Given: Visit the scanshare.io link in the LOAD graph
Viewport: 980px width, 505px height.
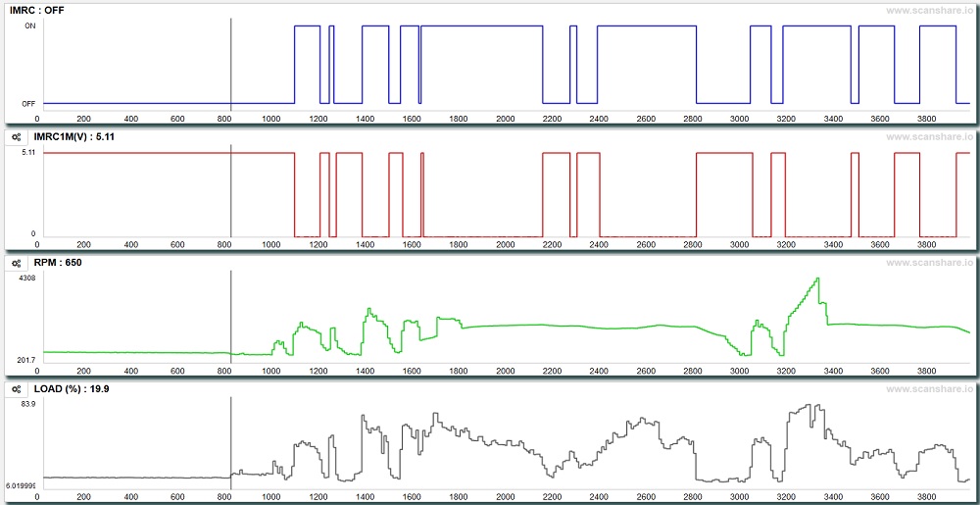Looking at the screenshot, I should pos(929,388).
